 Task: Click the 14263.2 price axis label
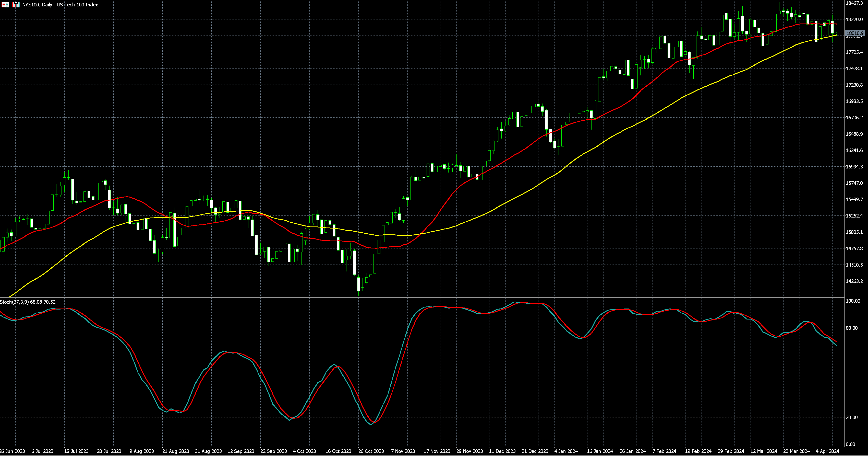854,281
